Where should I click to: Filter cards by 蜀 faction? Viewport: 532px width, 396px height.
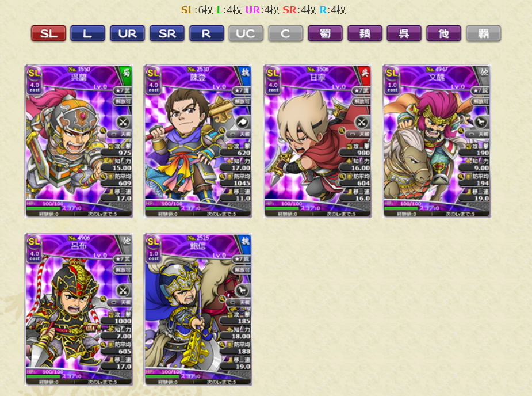point(325,33)
